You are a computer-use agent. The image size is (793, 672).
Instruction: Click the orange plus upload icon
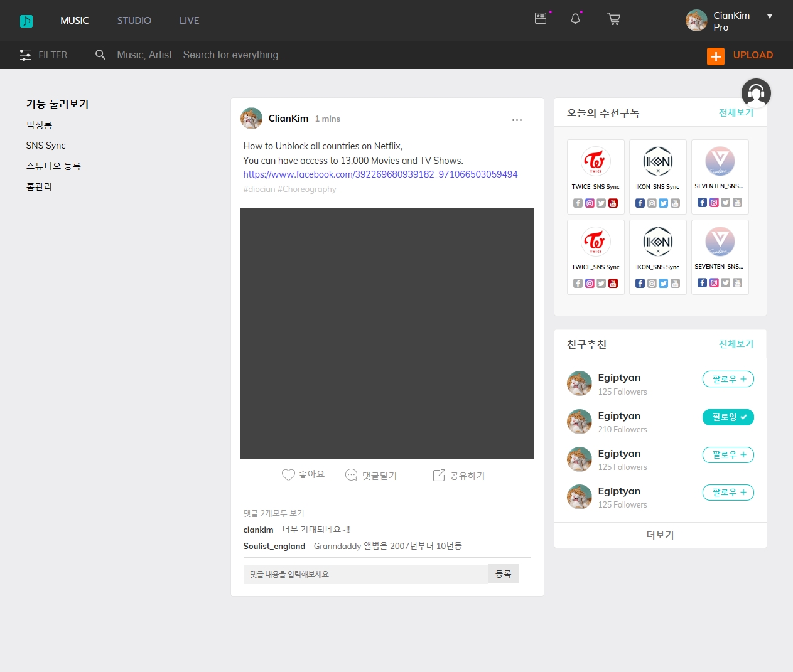716,56
